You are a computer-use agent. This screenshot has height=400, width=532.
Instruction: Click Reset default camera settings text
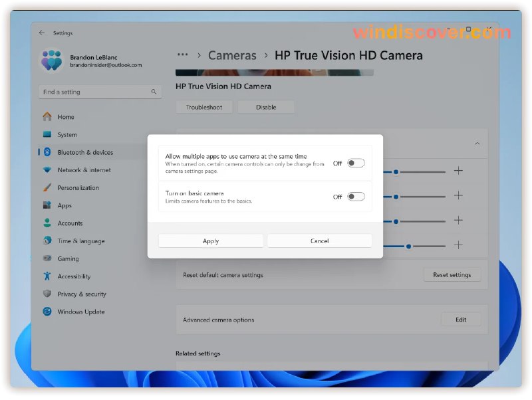point(223,275)
